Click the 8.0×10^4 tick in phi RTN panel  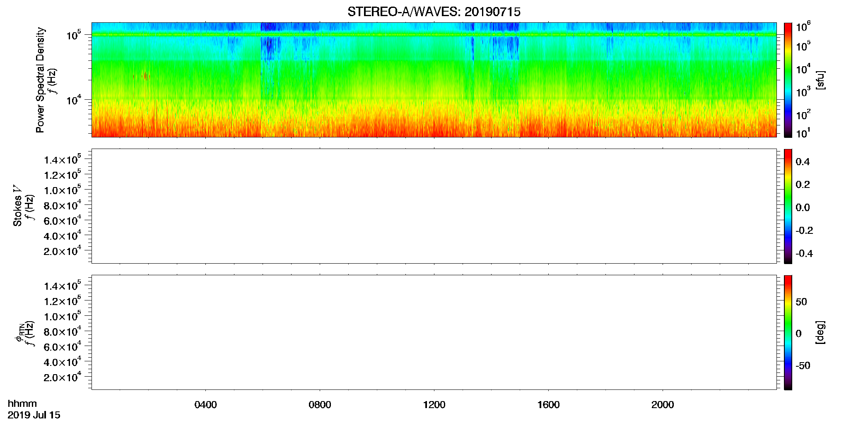tap(63, 331)
